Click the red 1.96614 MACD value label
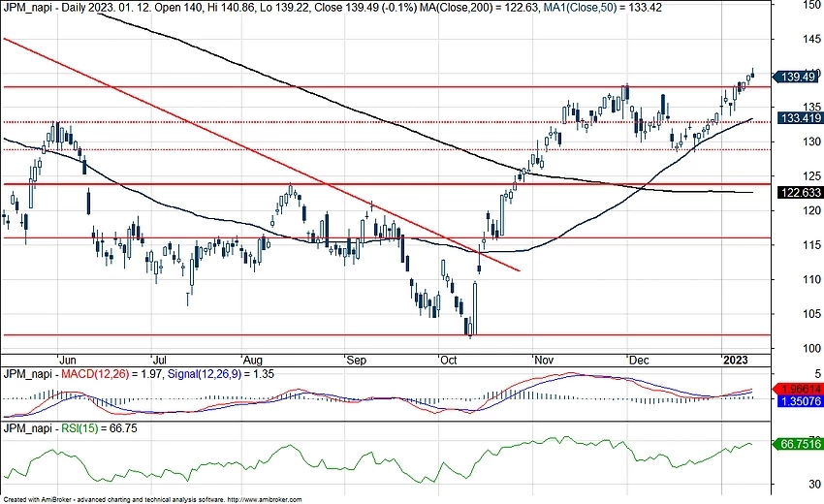 801,389
